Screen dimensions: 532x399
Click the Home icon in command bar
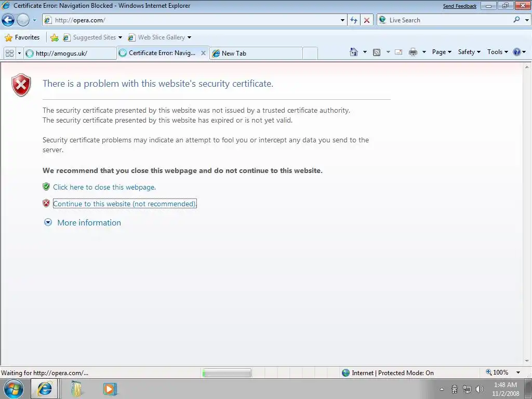(353, 52)
